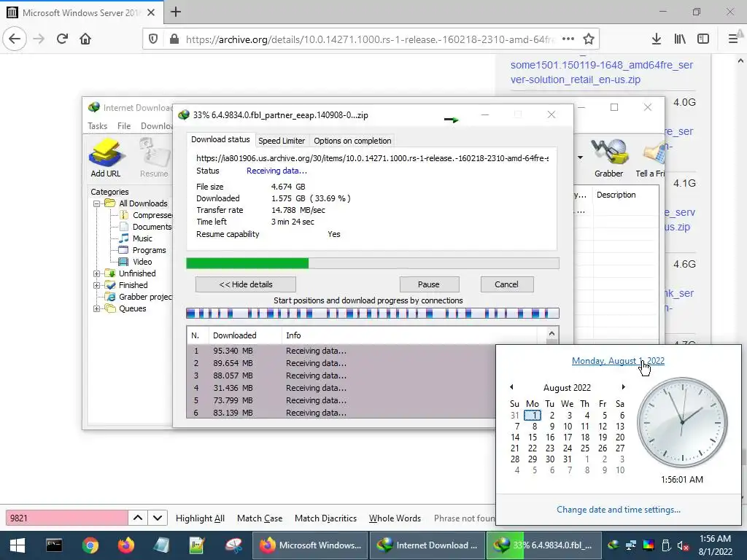Select August 15 in the calendar
This screenshot has width=747, height=560.
point(533,437)
